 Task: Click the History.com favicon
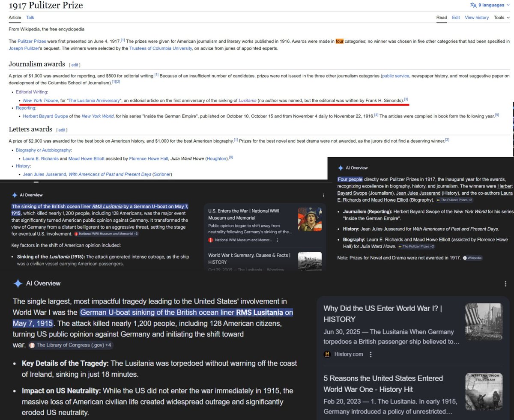click(x=327, y=354)
